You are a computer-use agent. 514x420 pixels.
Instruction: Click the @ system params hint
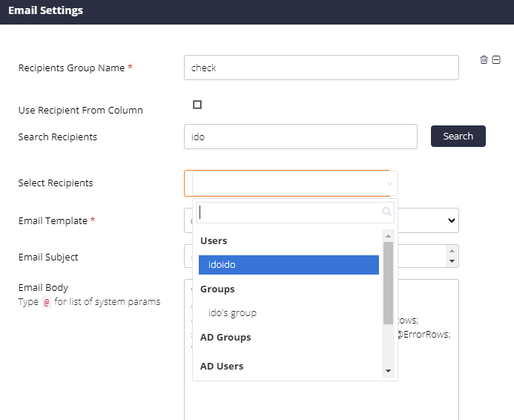point(47,302)
